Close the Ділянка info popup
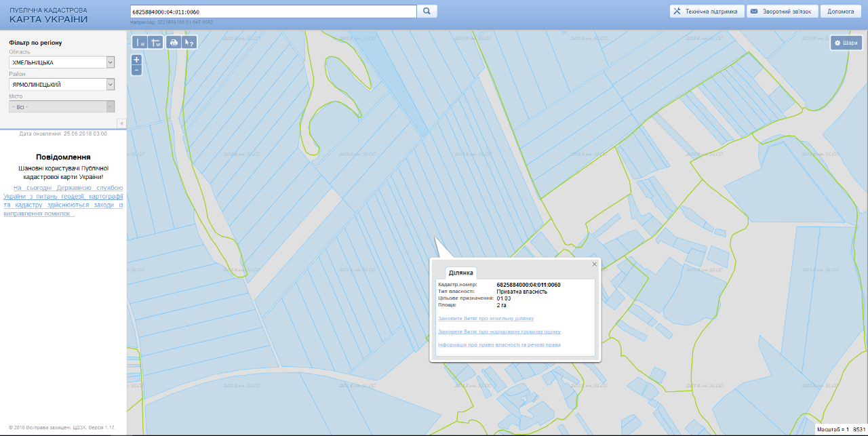This screenshot has height=436, width=868. (595, 264)
